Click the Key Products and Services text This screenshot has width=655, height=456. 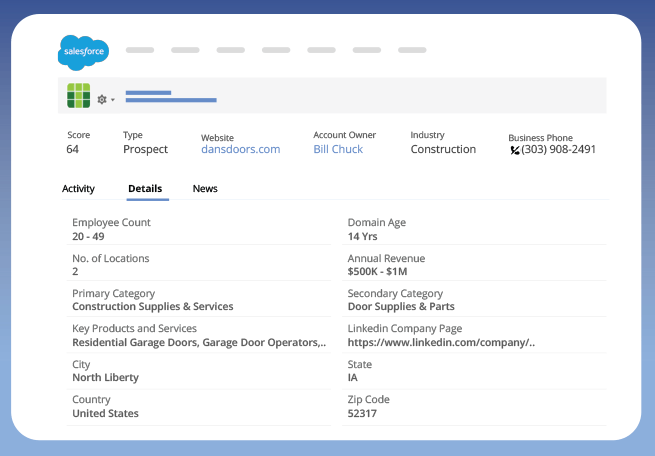(198, 342)
